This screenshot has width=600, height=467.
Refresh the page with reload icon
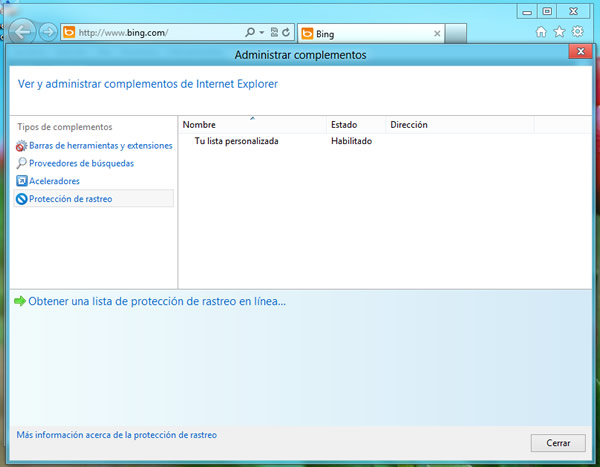pos(286,32)
